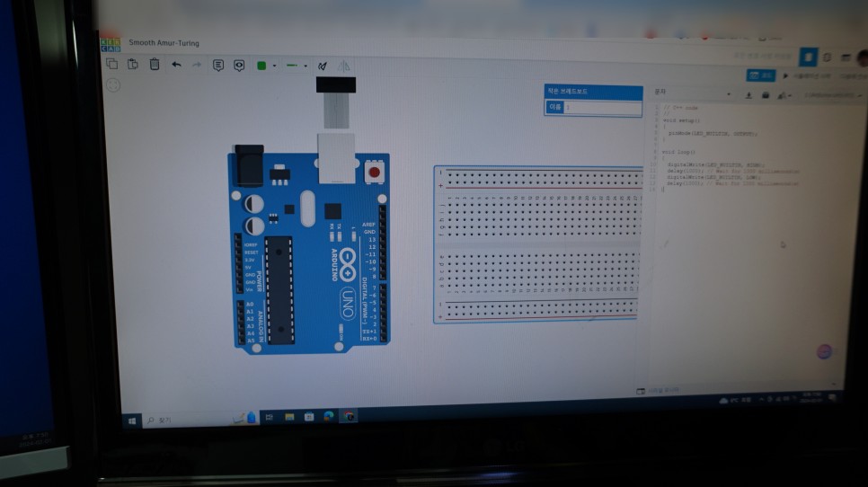Screen dimensions: 868x487
Task: Open the serial monitor at bottom
Action: coord(659,391)
